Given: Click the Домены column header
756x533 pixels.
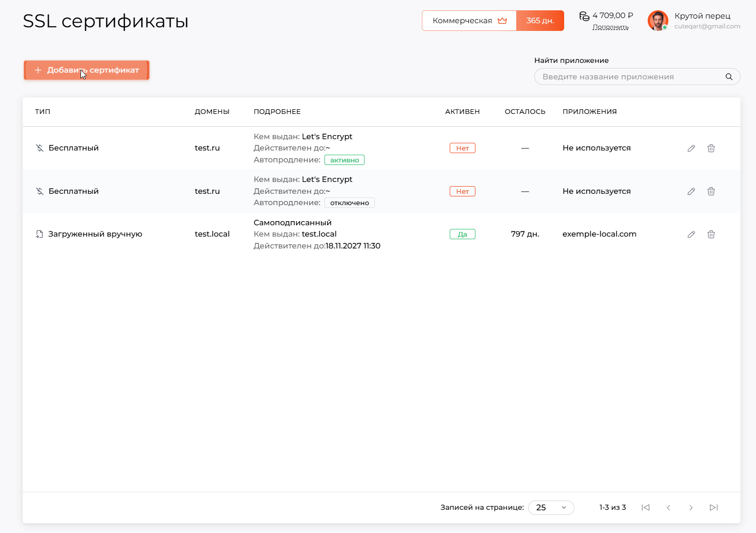Looking at the screenshot, I should [x=212, y=112].
